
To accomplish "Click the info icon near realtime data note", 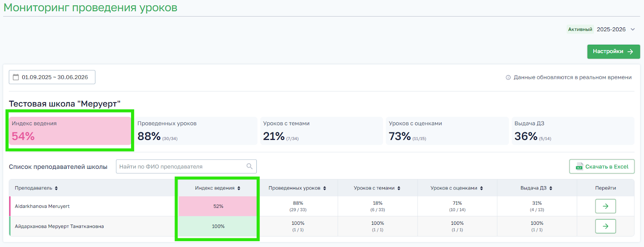I will pyautogui.click(x=508, y=77).
